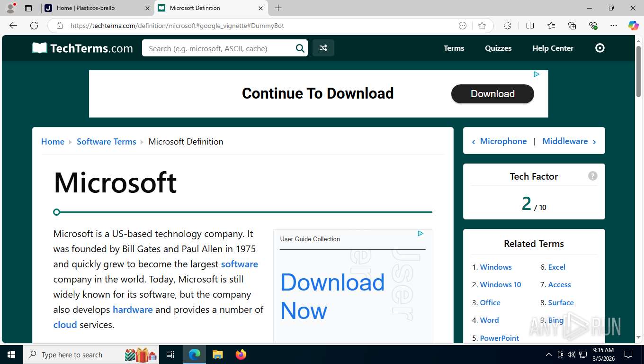
Task: Reload the page with refresh icon
Action: click(34, 26)
